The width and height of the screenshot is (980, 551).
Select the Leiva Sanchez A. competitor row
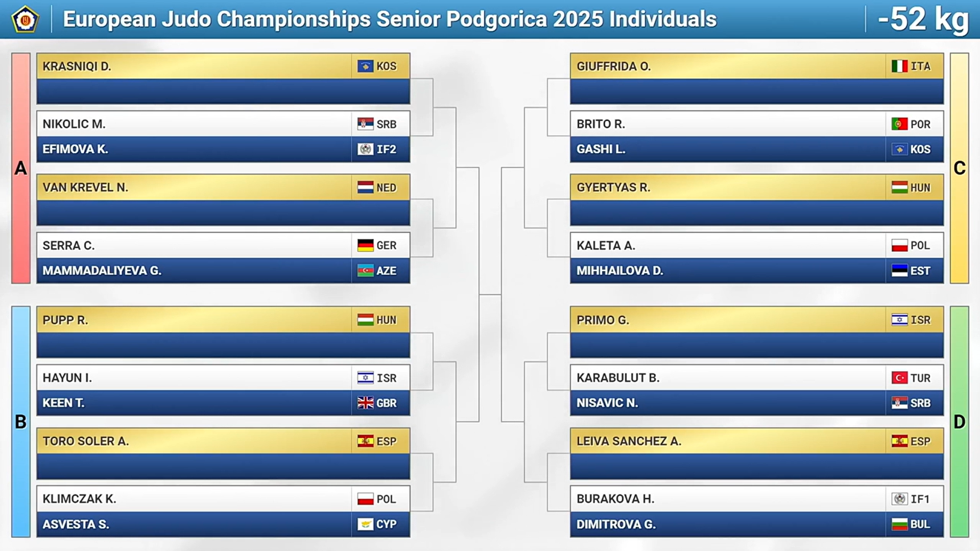point(757,441)
